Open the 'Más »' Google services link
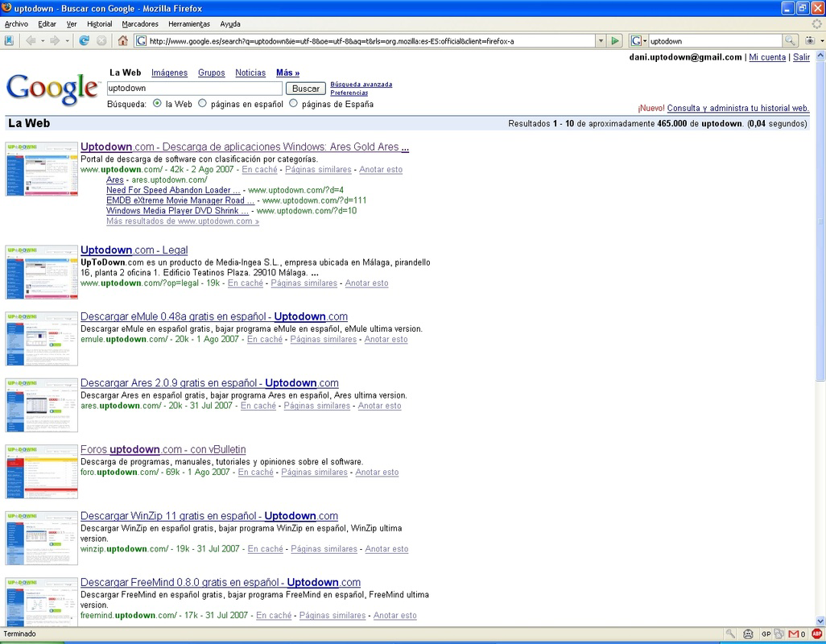This screenshot has height=644, width=826. 287,72
